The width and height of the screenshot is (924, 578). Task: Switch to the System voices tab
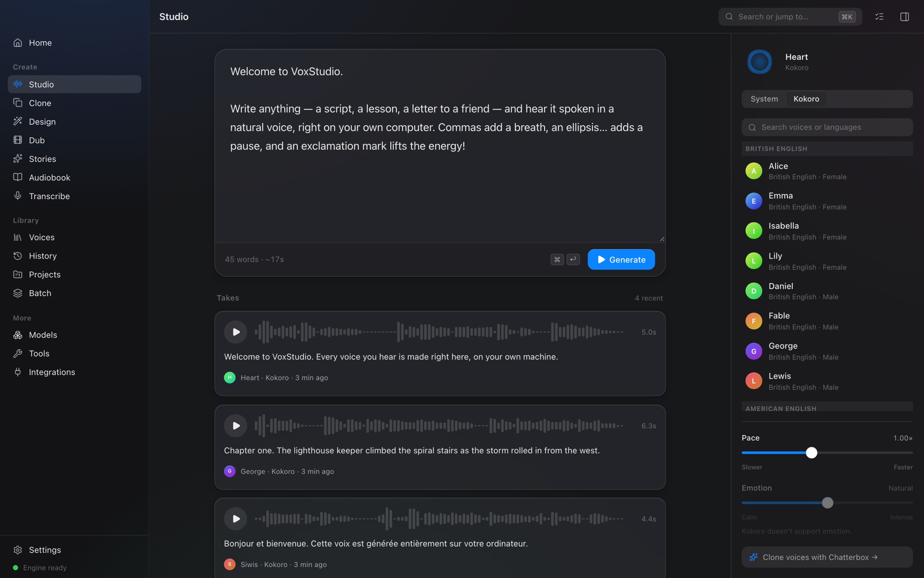point(764,99)
